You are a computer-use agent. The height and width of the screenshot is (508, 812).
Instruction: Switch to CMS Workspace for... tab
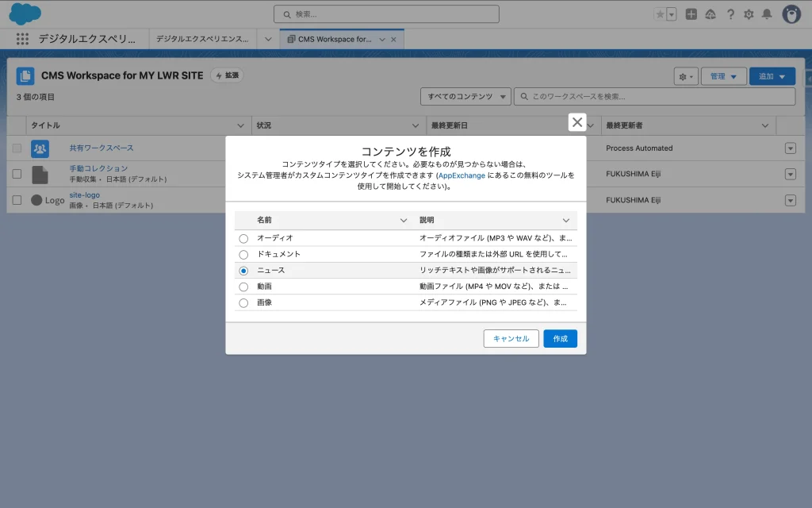(334, 39)
